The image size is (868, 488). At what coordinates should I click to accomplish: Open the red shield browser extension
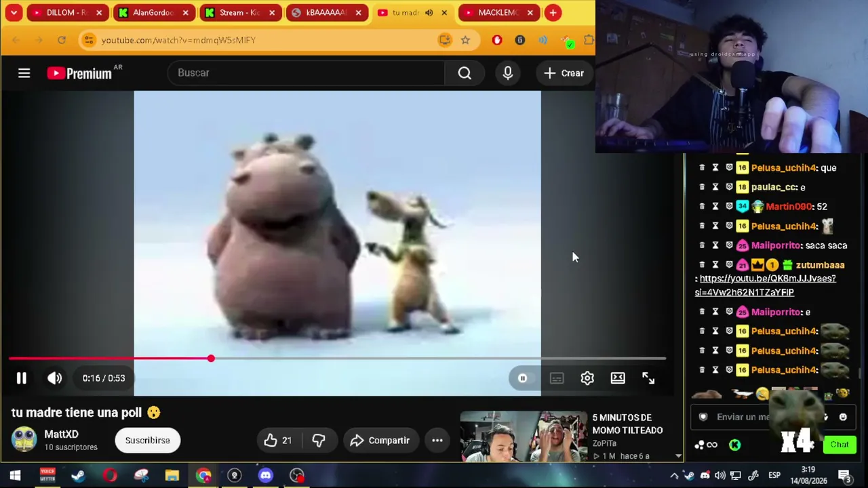point(497,40)
